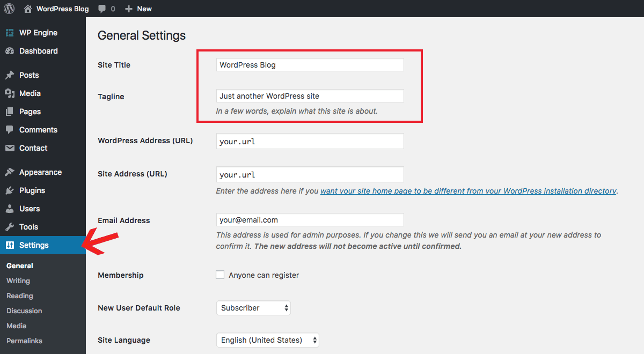This screenshot has width=644, height=354.
Task: Click the Appearance paintbrush icon
Action: [10, 172]
